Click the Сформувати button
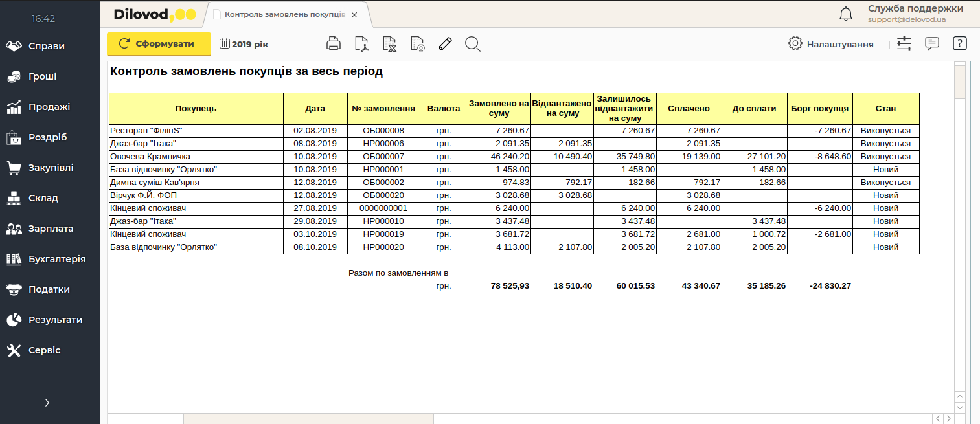 159,44
